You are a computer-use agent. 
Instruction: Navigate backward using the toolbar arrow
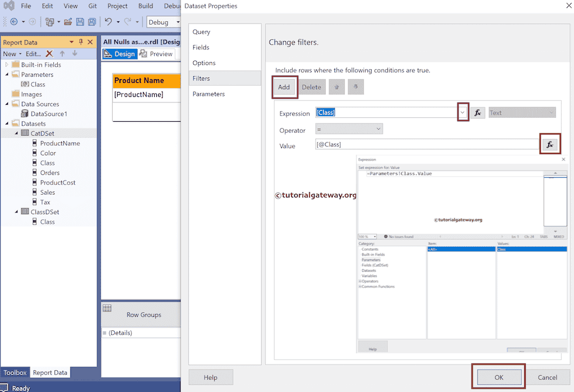[x=15, y=22]
